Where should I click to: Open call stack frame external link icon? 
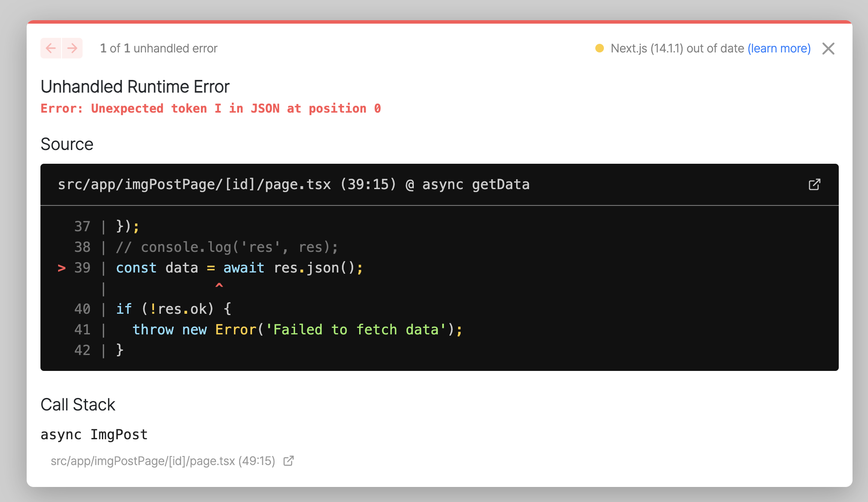289,461
